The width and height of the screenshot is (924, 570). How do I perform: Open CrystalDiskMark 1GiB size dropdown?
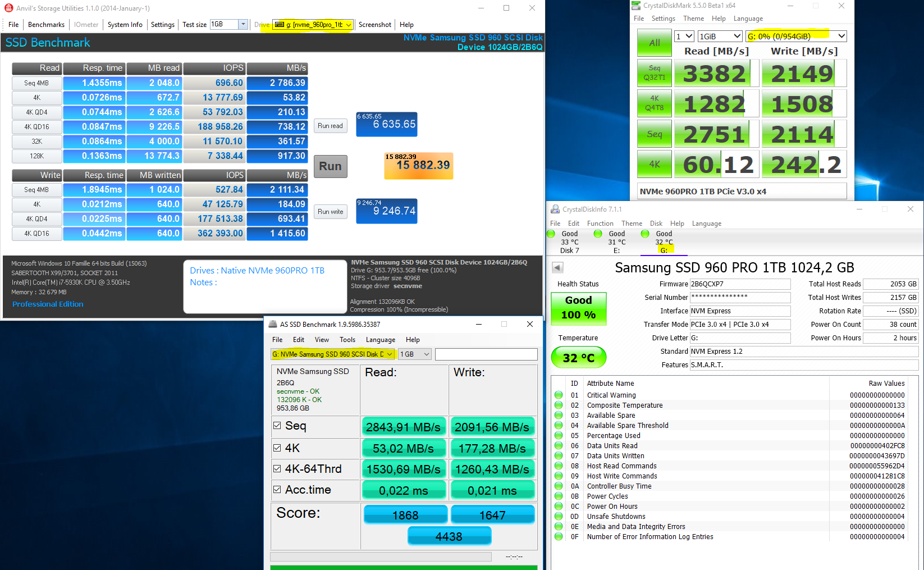pos(720,36)
